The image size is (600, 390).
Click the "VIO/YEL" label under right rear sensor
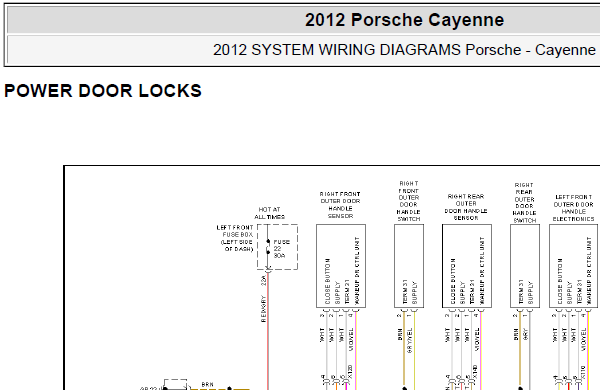[477, 339]
